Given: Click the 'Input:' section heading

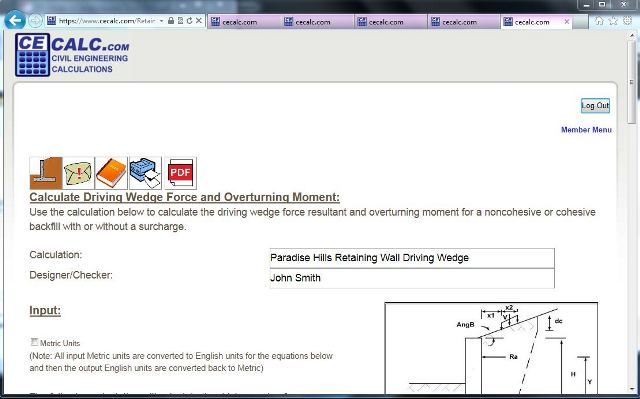Looking at the screenshot, I should (45, 310).
